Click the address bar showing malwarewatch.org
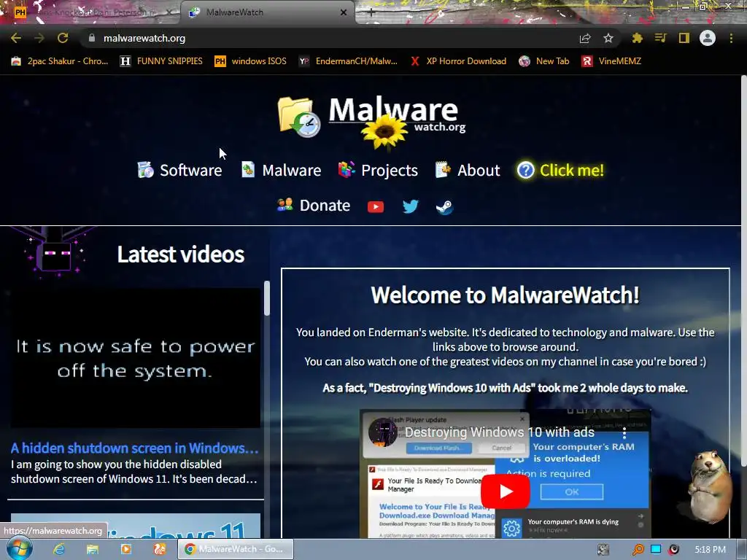Viewport: 747px width, 560px height. [x=329, y=38]
